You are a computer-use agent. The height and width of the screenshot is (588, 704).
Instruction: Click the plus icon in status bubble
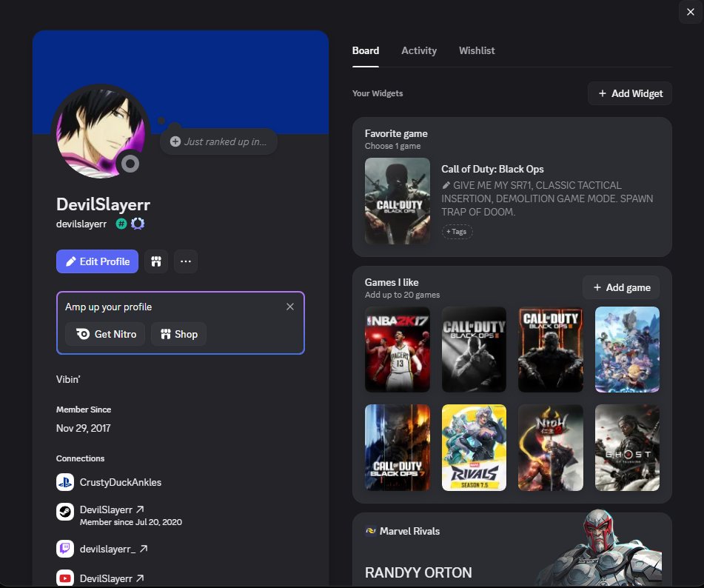pyautogui.click(x=175, y=141)
